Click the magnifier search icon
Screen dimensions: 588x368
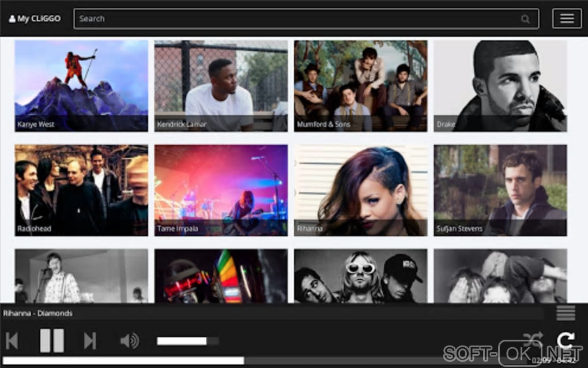[525, 19]
